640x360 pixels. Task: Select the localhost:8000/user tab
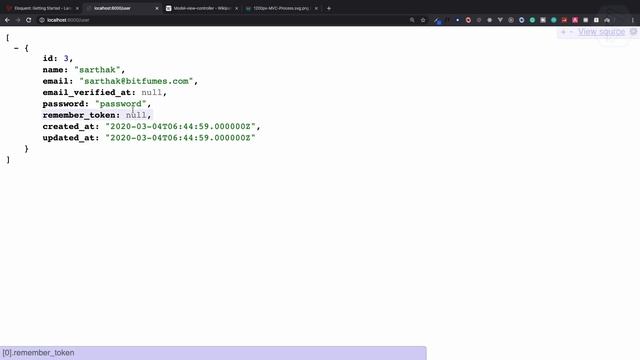pyautogui.click(x=122, y=8)
